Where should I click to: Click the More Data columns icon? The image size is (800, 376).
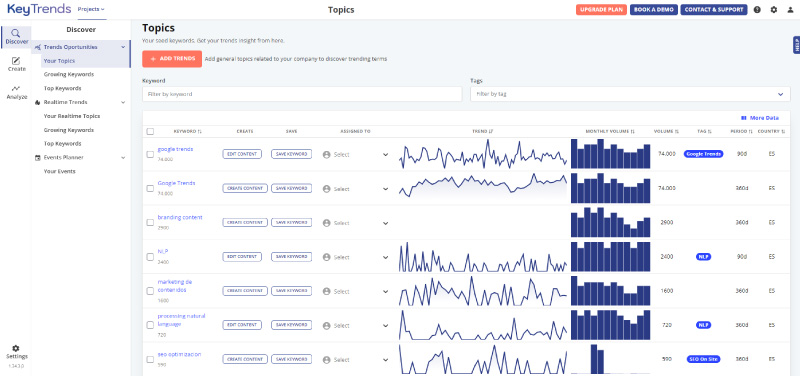click(x=744, y=118)
